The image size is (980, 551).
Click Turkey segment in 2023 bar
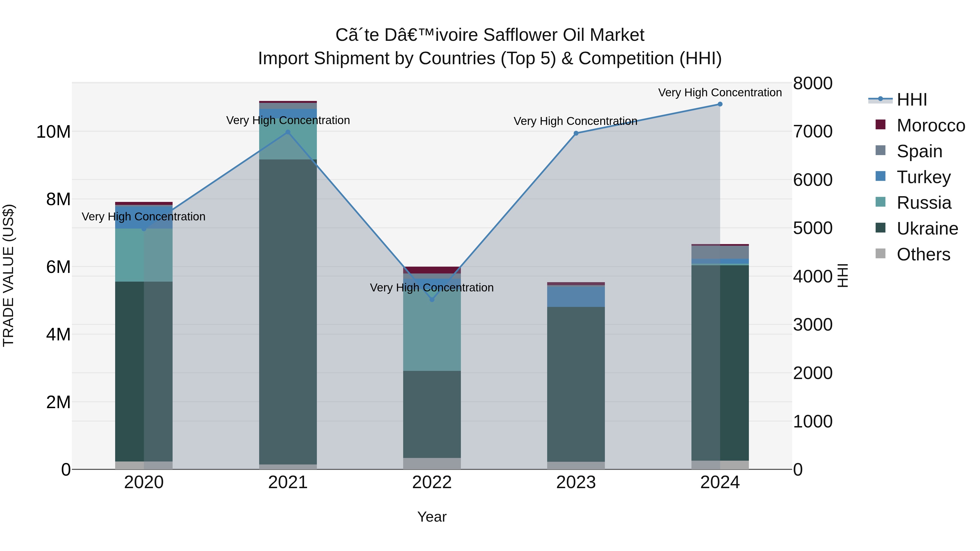pyautogui.click(x=575, y=296)
